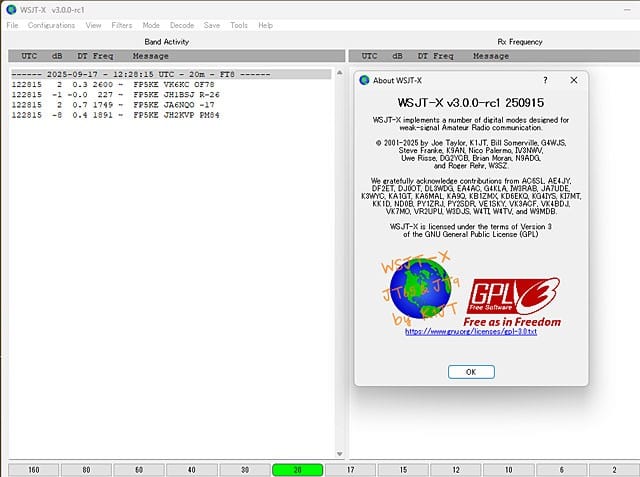Open the Filters menu
This screenshot has width=640, height=477.
[122, 24]
